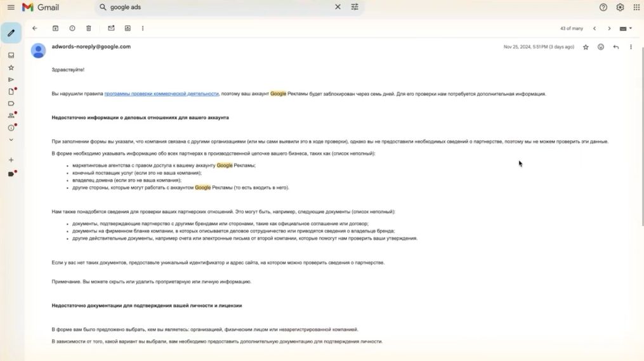Click heading 'Недостаточно документации для подтверждения'
Image resolution: width=644 pixels, height=361 pixels.
click(147, 306)
